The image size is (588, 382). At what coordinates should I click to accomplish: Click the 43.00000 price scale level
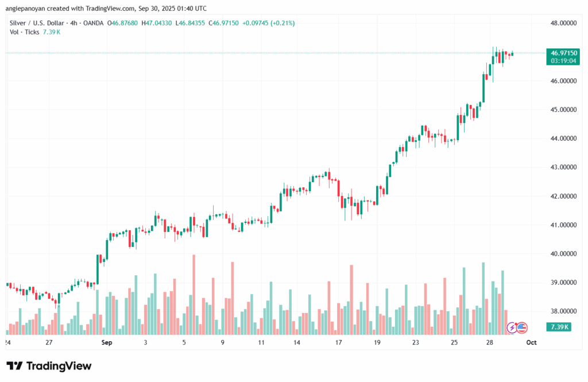click(x=563, y=167)
